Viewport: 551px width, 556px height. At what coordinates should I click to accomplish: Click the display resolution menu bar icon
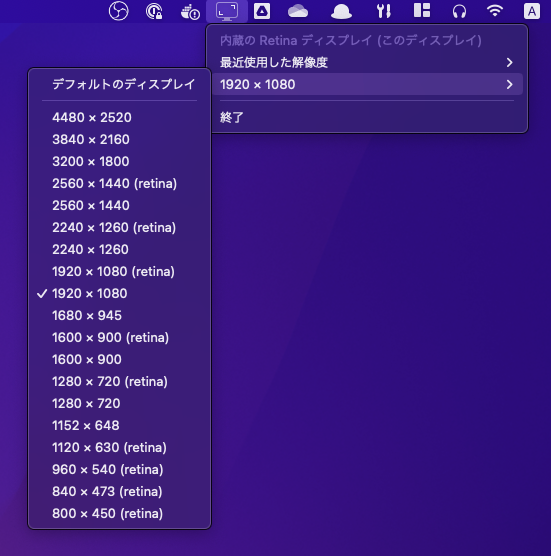(227, 11)
